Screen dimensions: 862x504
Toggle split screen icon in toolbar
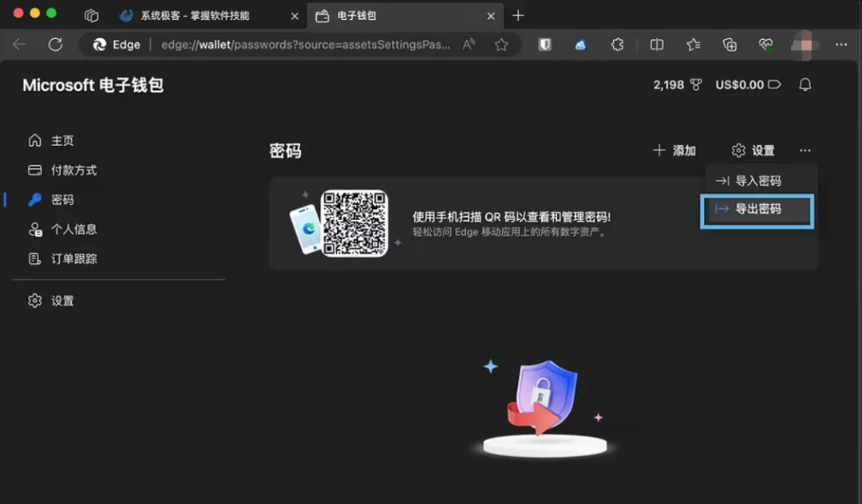(x=657, y=45)
